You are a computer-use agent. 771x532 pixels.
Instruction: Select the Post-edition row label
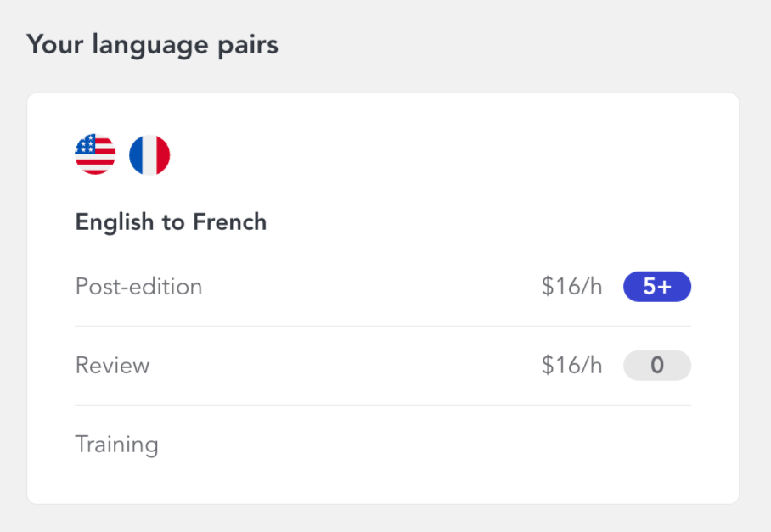pos(138,287)
